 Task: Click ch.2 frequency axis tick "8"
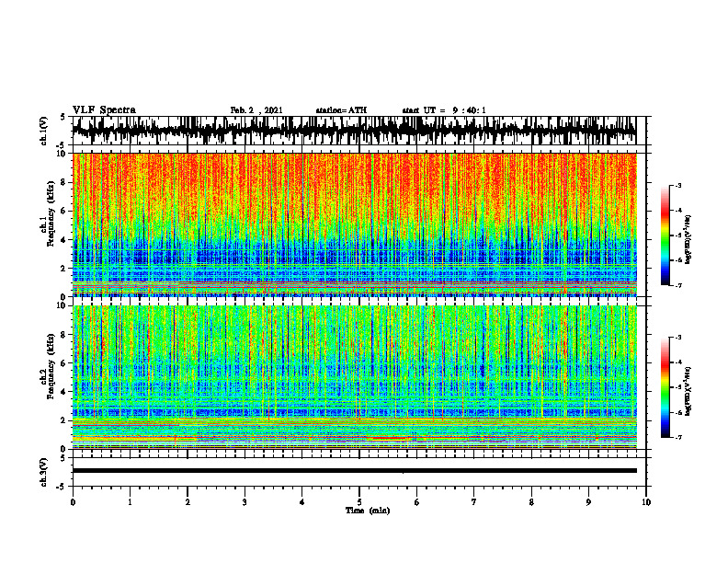coord(65,335)
